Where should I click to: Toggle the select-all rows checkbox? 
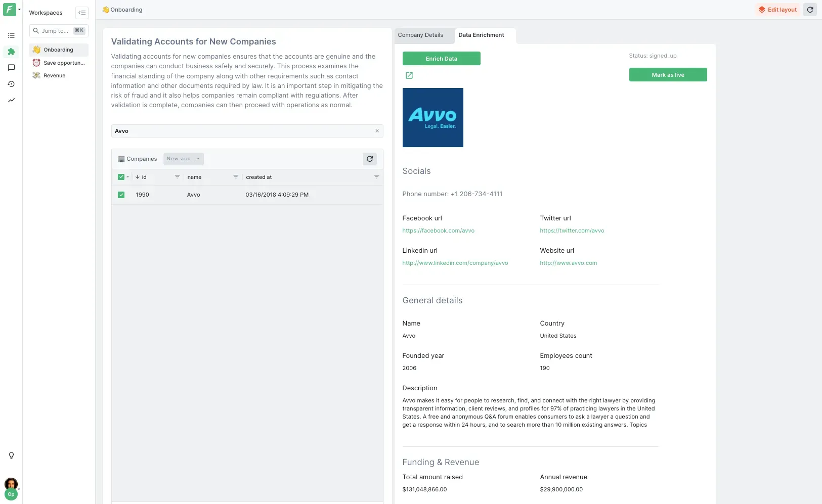click(121, 177)
